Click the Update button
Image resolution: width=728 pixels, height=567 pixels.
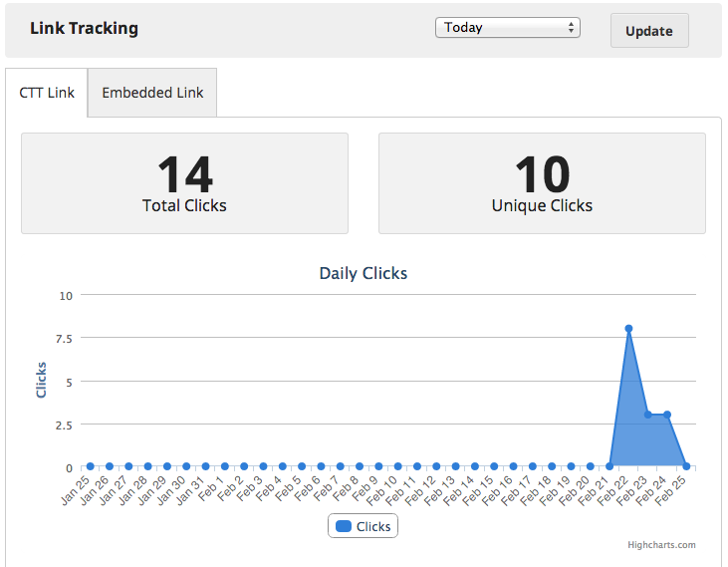(649, 31)
